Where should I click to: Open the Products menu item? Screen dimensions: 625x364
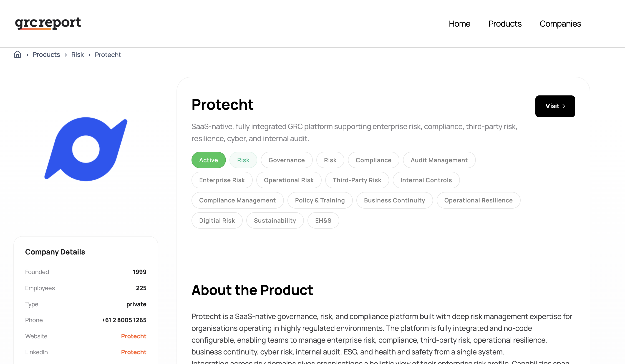point(505,24)
